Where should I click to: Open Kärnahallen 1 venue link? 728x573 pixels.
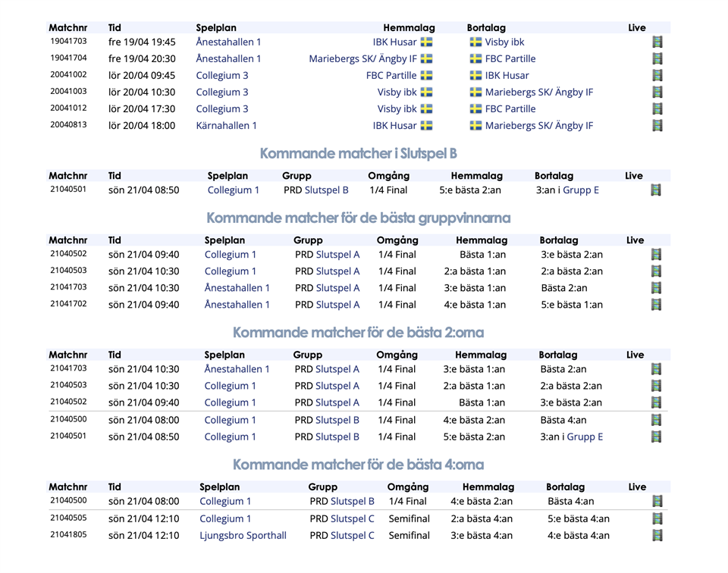tap(226, 126)
